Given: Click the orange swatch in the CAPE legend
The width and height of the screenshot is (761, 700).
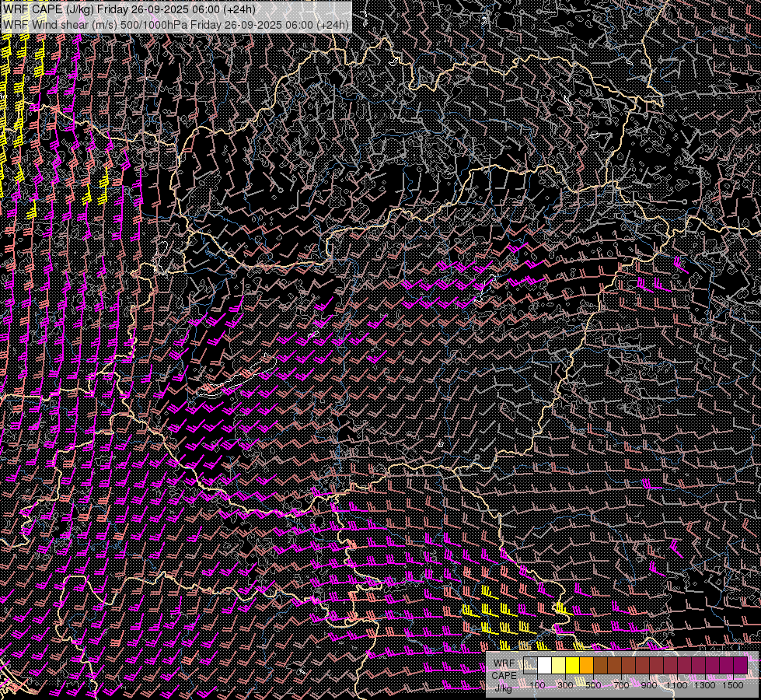Looking at the screenshot, I should 587,666.
